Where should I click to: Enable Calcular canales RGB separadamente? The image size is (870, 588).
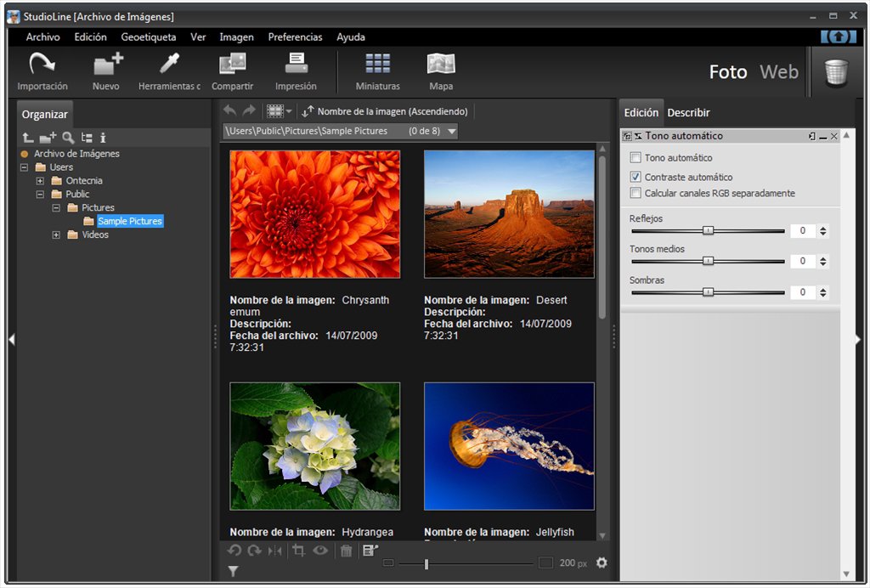pos(636,193)
